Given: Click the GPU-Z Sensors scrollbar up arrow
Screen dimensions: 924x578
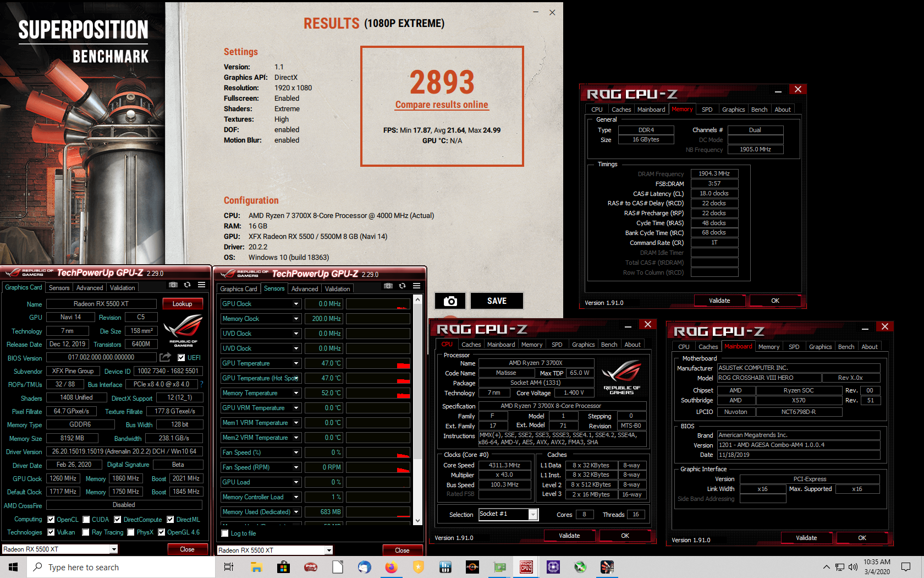Looking at the screenshot, I should coord(417,300).
